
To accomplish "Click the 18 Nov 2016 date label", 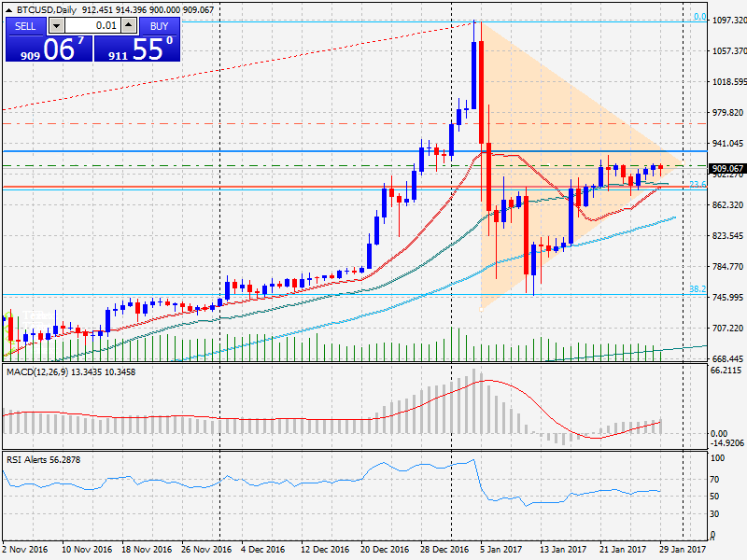I will tap(147, 549).
